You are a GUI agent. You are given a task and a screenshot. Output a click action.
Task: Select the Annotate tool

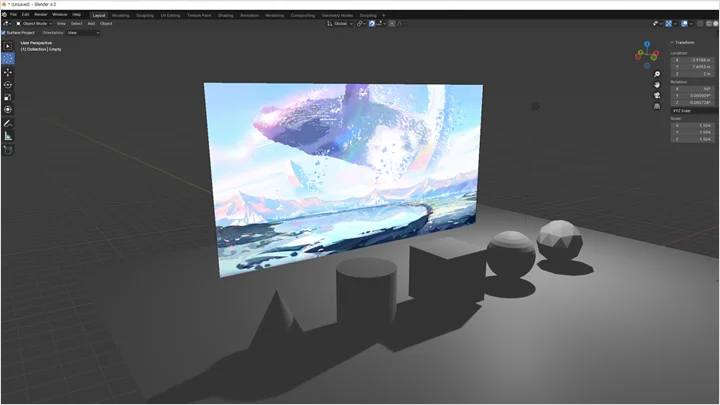8,124
